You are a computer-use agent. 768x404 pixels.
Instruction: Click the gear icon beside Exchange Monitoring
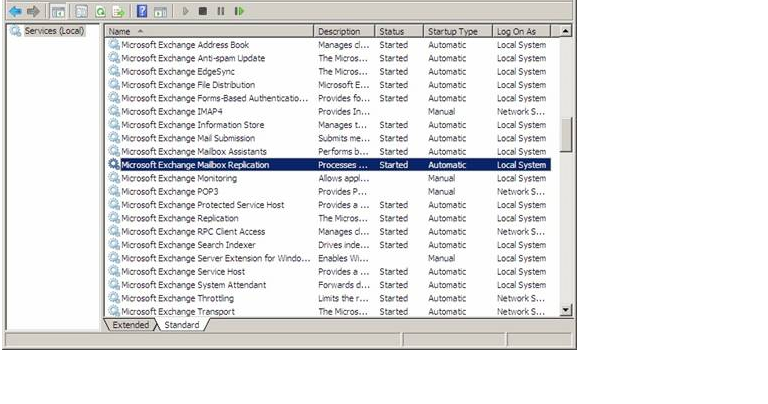(x=114, y=178)
